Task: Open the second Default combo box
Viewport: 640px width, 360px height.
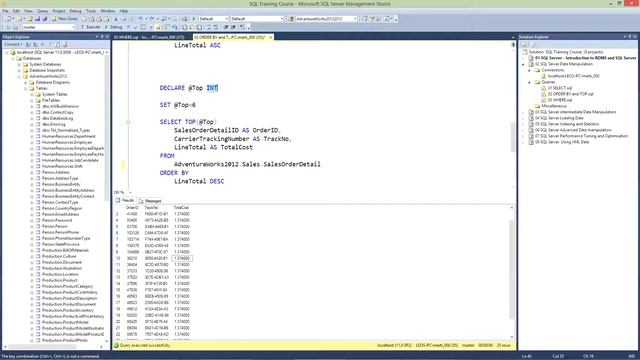Action: (257, 19)
